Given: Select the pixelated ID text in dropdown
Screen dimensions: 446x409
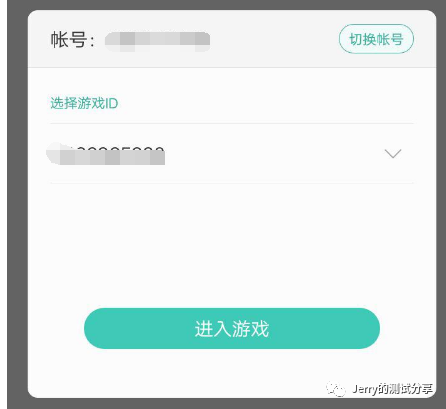Looking at the screenshot, I should point(106,154).
